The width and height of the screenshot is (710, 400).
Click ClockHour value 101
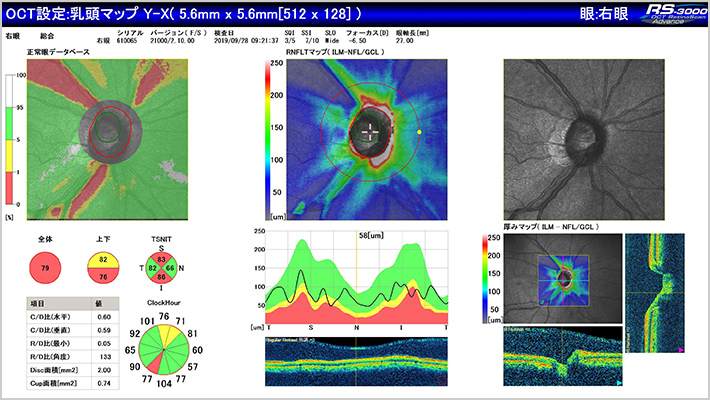coord(147,321)
